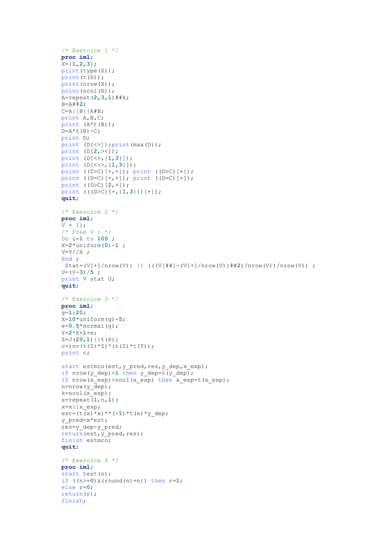The width and height of the screenshot is (392, 554).
Task: Select the 'est=(t(x)*x)**(-1)*t(x)*y_dep;' line
Action: click(x=115, y=414)
